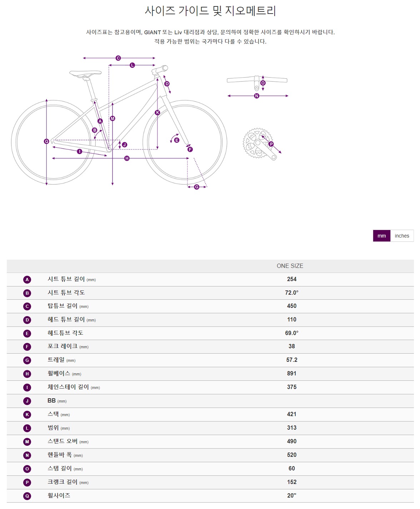Click the H wheelbase marker on the diagram

[127, 158]
